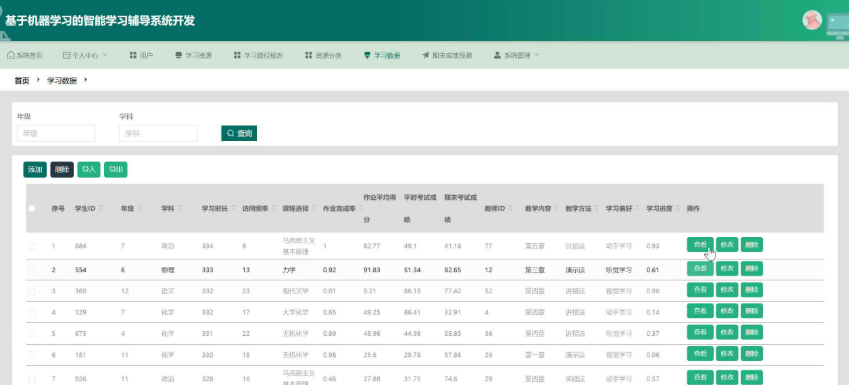This screenshot has height=385, width=849.
Task: Click 查看 for student ID 129
Action: 700,311
